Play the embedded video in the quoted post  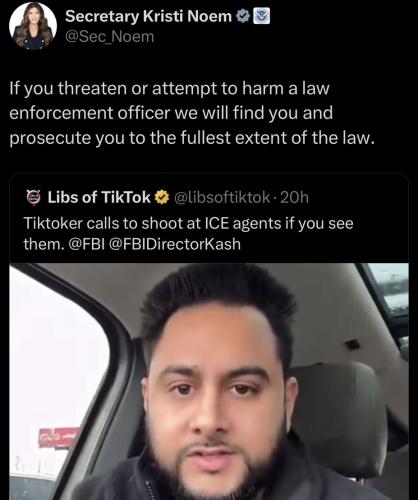209,381
